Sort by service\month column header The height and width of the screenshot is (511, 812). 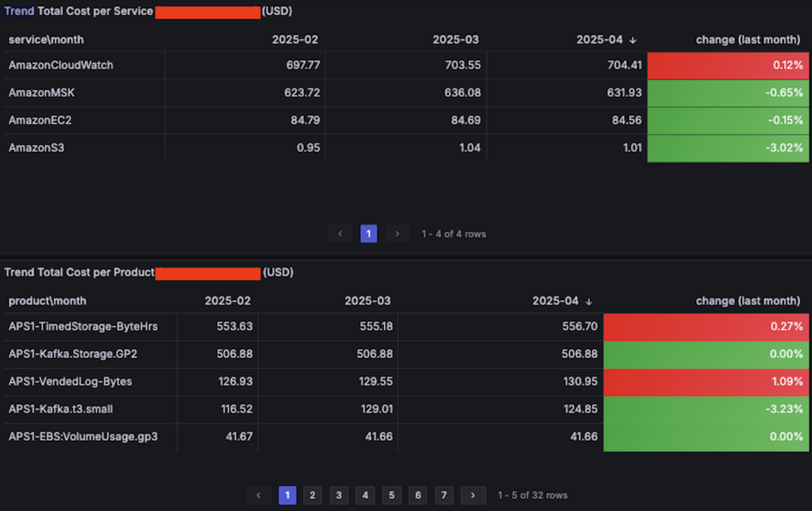pos(46,40)
